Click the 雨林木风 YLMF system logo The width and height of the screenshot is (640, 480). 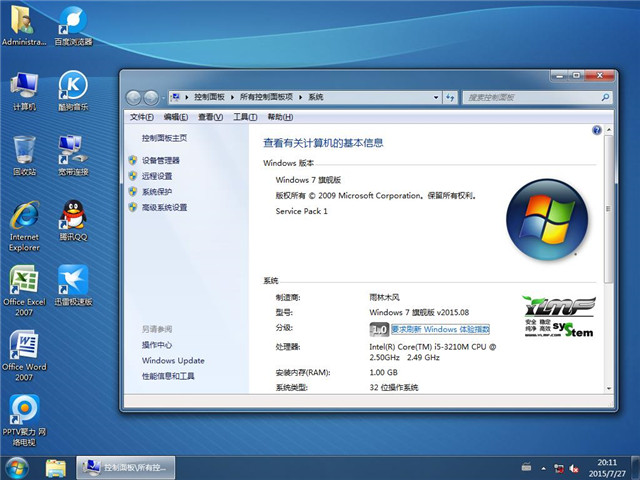[x=559, y=316]
